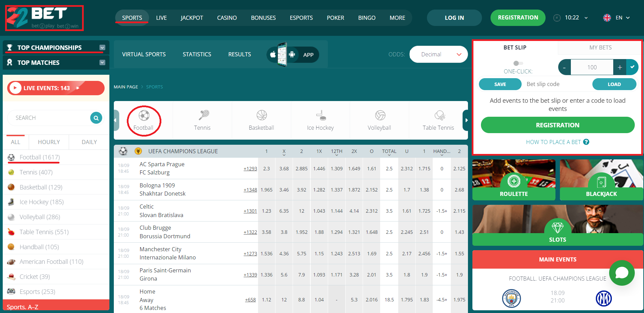Click the trophy icon in Top Championships

point(10,47)
